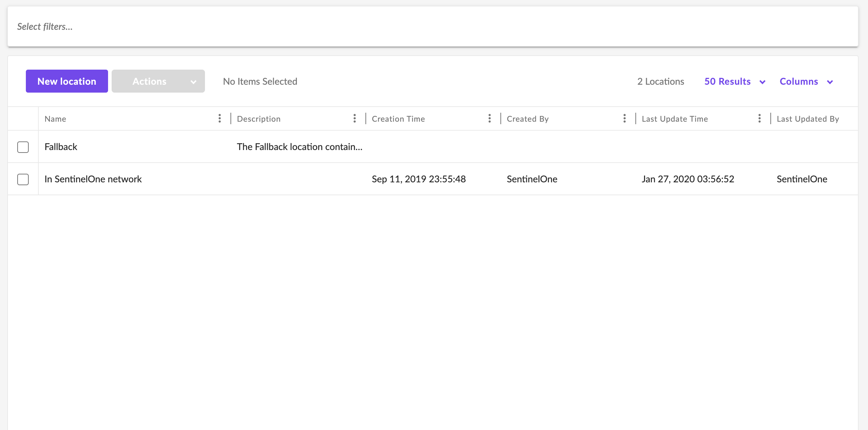Sort by Description column header
868x430 pixels.
[258, 119]
